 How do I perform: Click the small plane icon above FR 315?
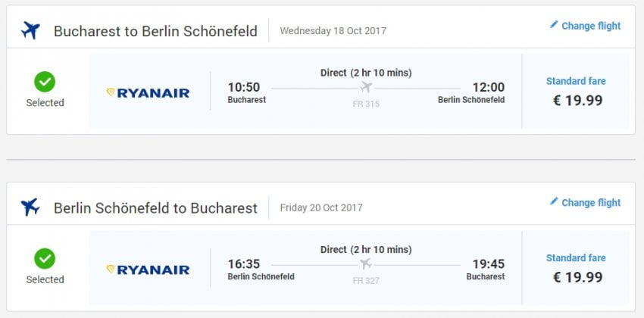[366, 87]
